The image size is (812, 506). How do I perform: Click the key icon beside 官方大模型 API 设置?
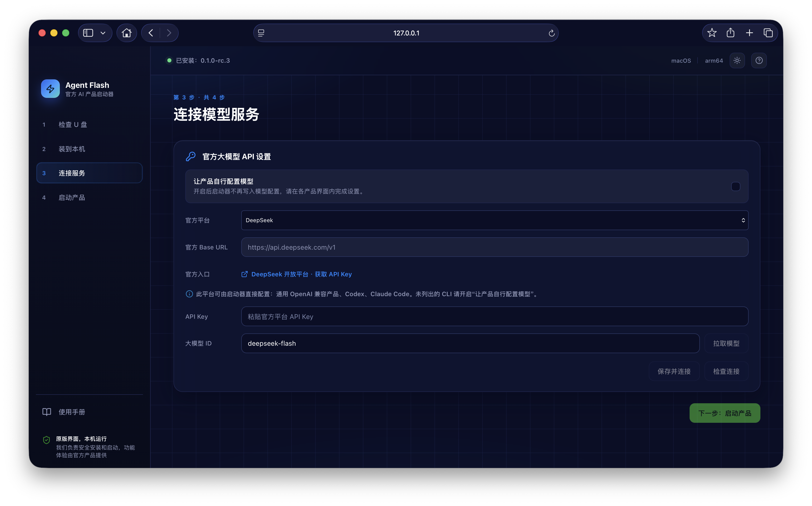190,156
